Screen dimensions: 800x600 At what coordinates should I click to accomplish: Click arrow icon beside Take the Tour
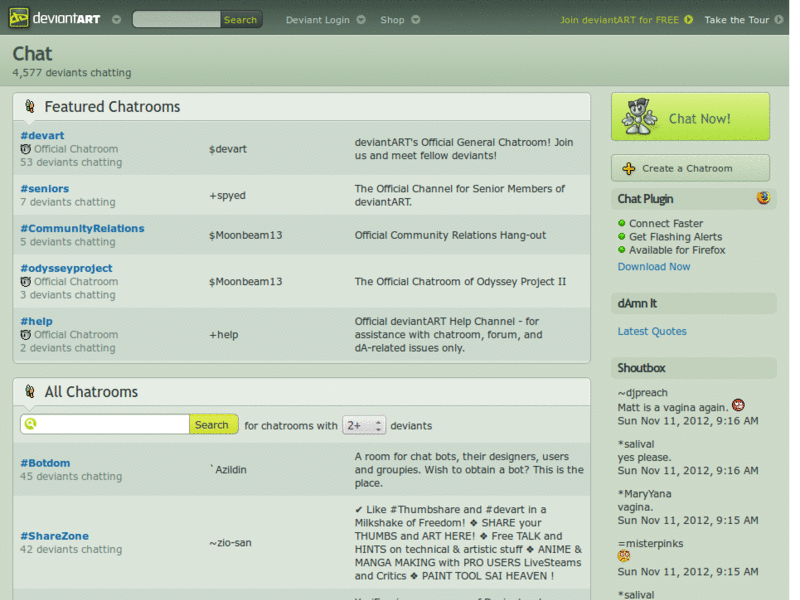(779, 20)
